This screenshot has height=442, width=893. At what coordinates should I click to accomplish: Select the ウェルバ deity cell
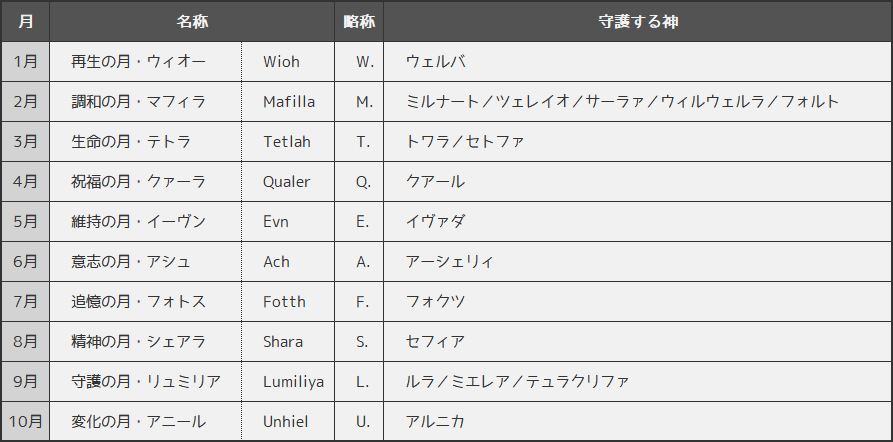pos(435,62)
